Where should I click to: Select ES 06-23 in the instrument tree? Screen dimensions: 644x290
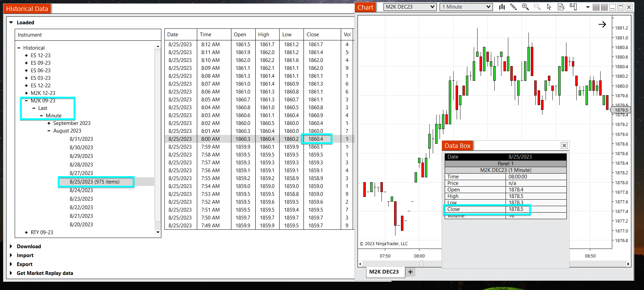(41, 71)
